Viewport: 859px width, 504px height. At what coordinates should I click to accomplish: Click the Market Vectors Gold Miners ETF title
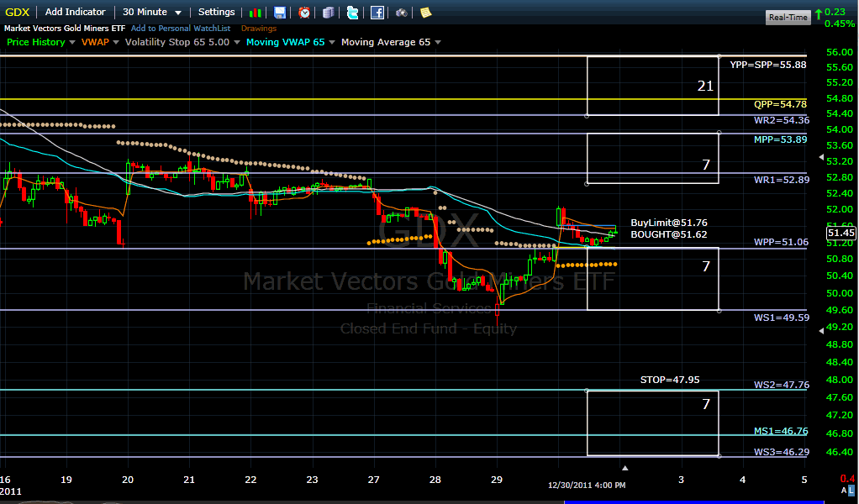pos(65,28)
